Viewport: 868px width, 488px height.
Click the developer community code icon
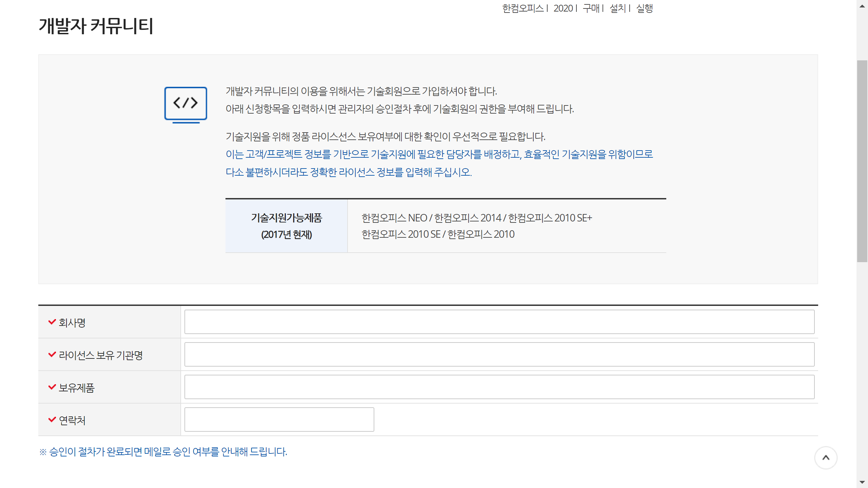[185, 104]
